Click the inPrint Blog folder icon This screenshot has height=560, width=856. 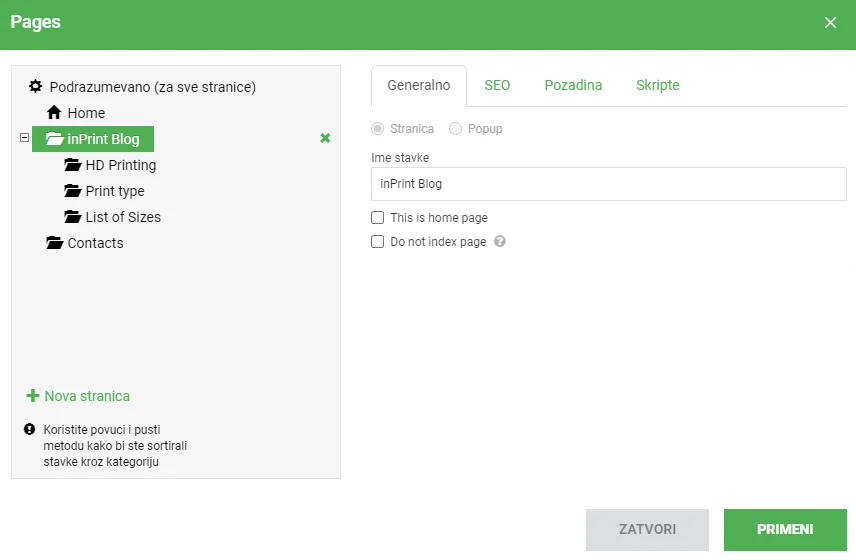(x=55, y=139)
